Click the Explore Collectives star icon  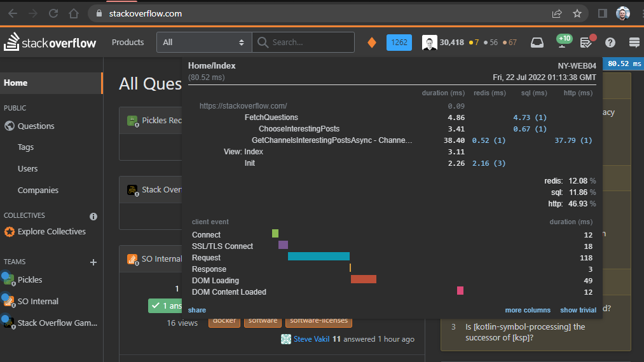click(10, 232)
